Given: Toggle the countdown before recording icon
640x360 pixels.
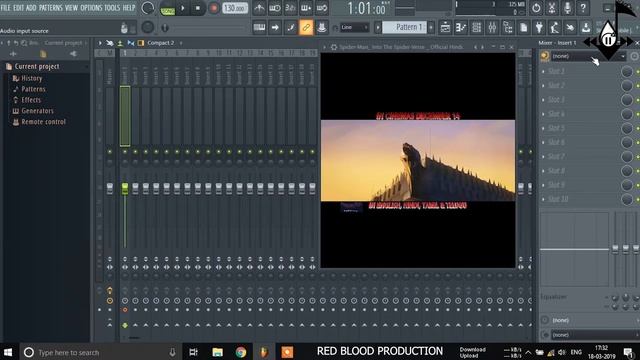Looking at the screenshot, I should click(x=290, y=8).
